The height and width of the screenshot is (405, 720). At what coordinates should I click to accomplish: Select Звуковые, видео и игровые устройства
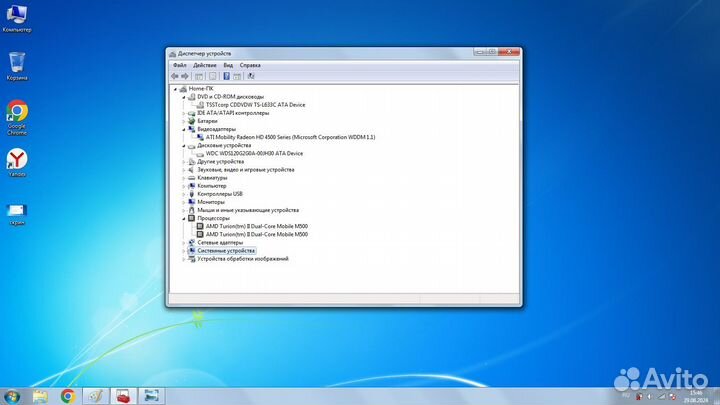pos(246,170)
